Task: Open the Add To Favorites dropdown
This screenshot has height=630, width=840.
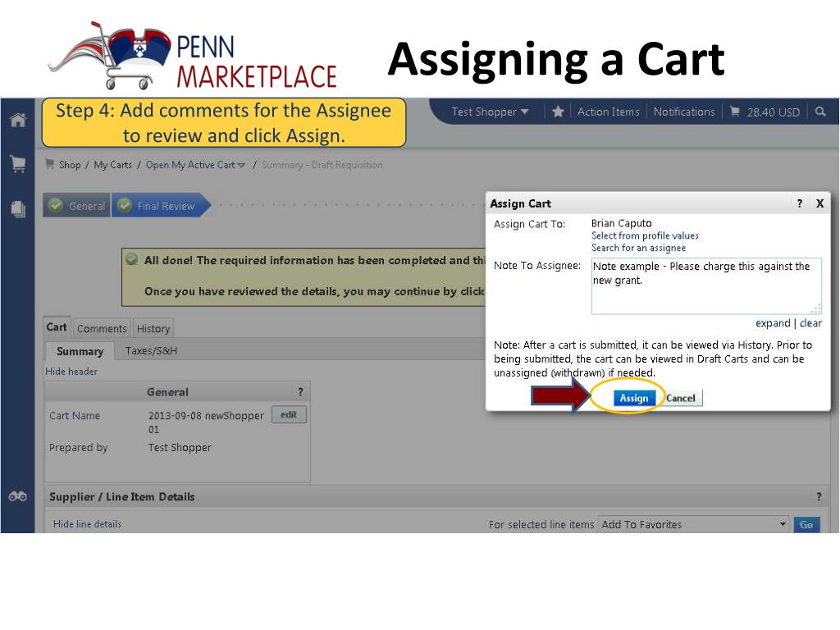Action: pyautogui.click(x=694, y=524)
